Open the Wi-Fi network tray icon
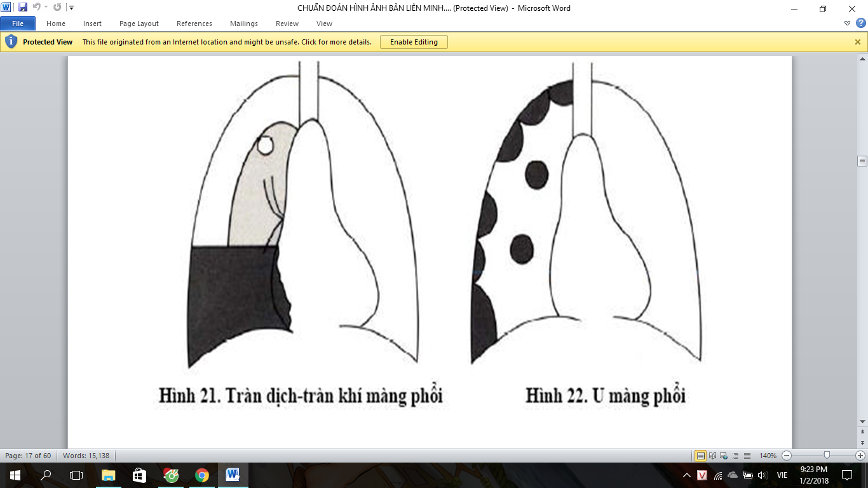The width and height of the screenshot is (868, 488). 718,475
